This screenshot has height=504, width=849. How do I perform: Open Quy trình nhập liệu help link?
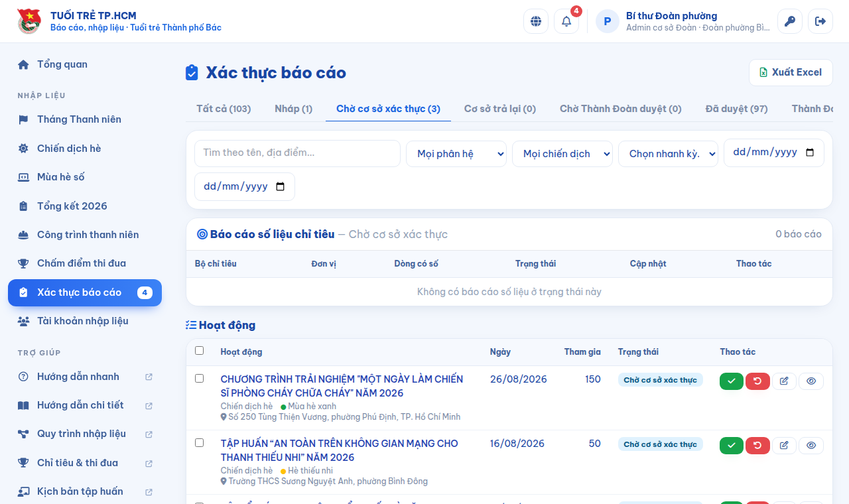[x=85, y=434]
